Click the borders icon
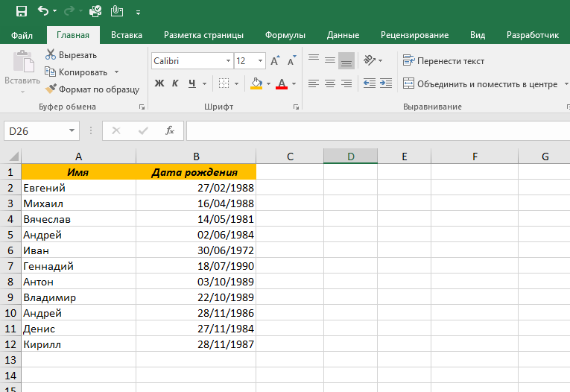The width and height of the screenshot is (570, 392). click(224, 83)
